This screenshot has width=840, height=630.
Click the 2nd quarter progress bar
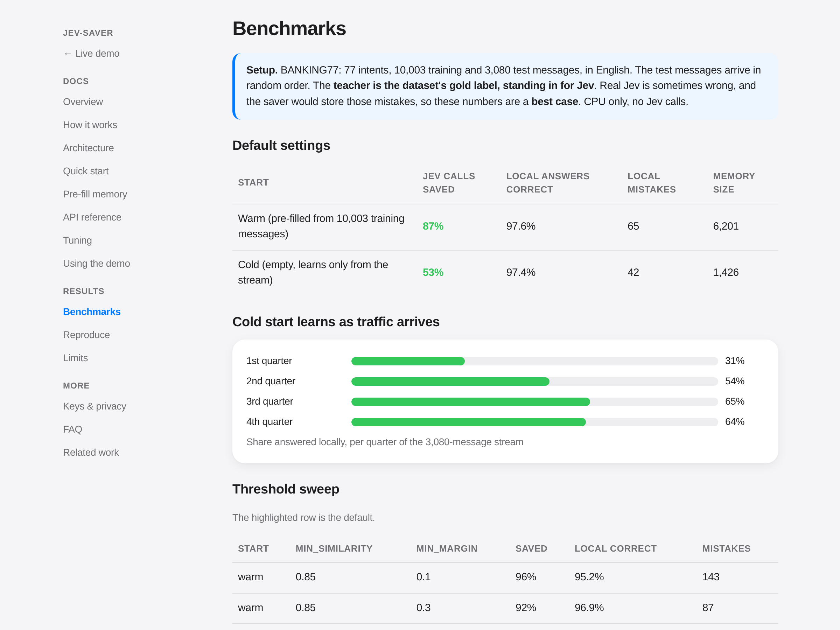pos(534,381)
